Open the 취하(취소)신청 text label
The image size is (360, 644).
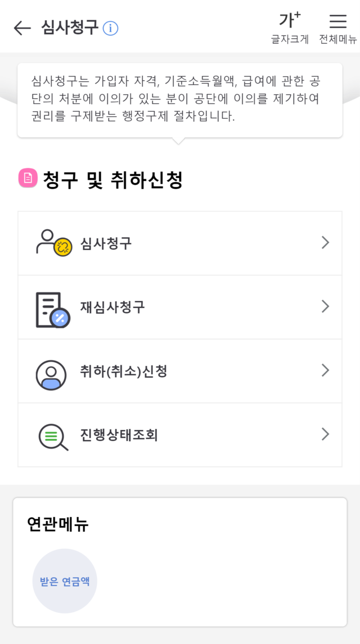pyautogui.click(x=124, y=371)
